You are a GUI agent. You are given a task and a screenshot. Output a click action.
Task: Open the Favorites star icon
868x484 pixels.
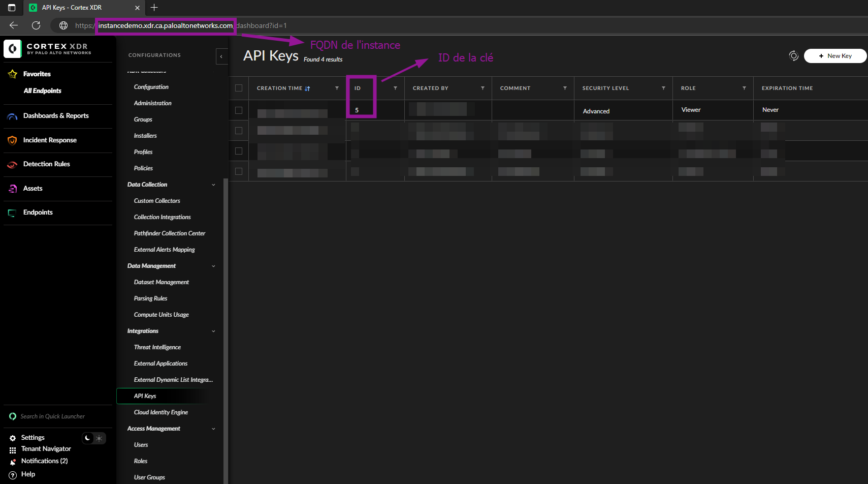coord(13,74)
